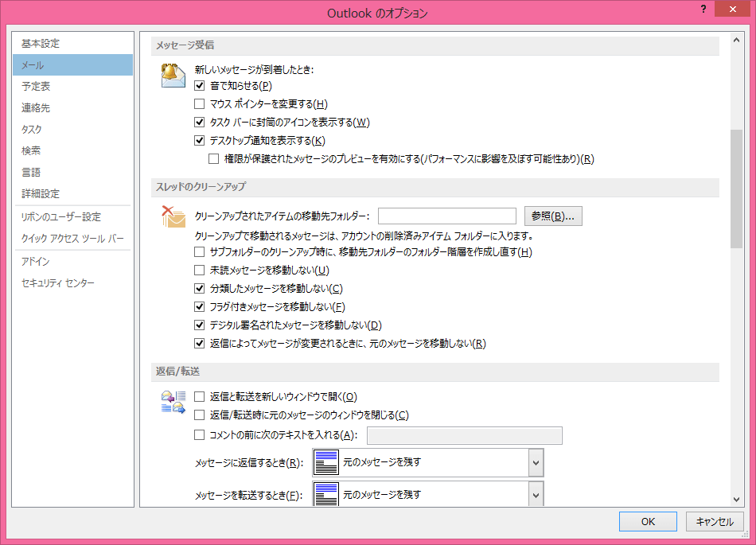Uncheck 分類したメッセージを移動しない(C)
756x545 pixels.
click(x=199, y=289)
